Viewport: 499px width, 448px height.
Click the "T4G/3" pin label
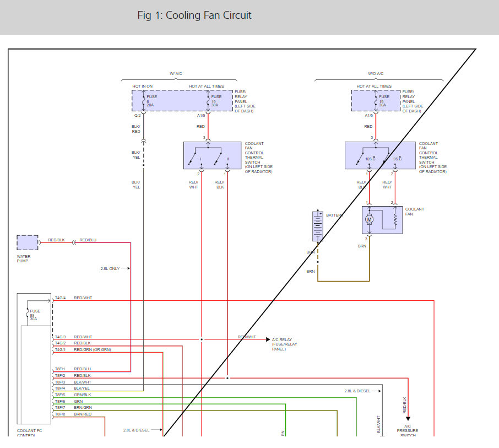(x=60, y=337)
